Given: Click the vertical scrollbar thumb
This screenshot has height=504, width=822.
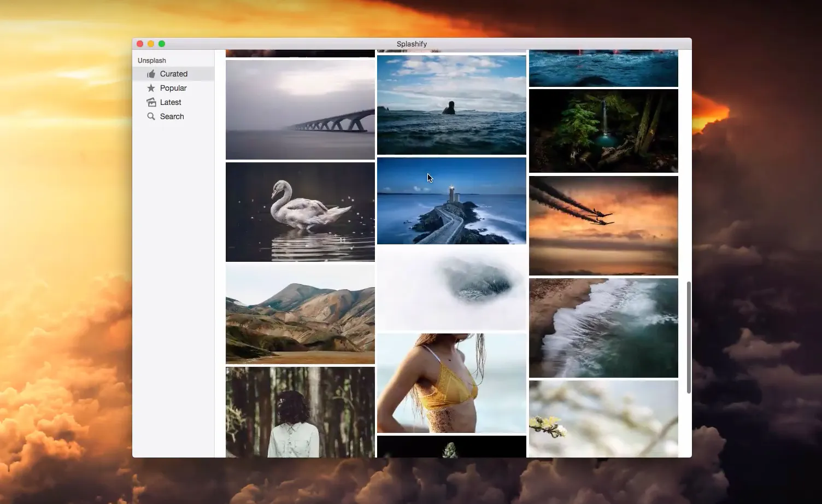Looking at the screenshot, I should [689, 337].
